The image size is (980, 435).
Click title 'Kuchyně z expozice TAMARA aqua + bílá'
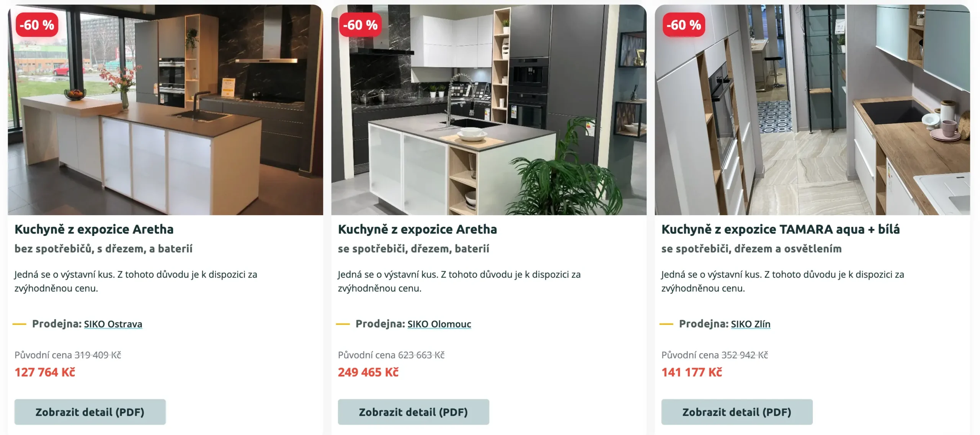(781, 229)
